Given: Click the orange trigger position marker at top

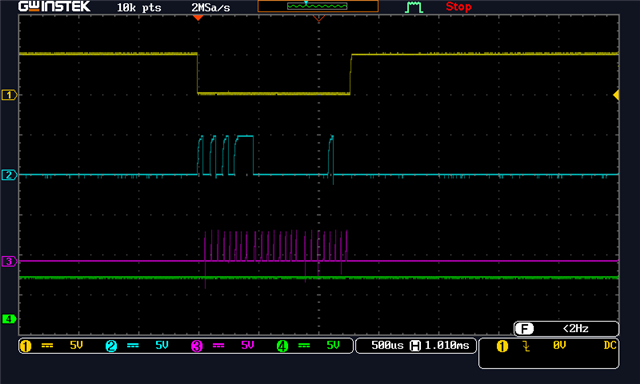Looking at the screenshot, I should [x=198, y=18].
